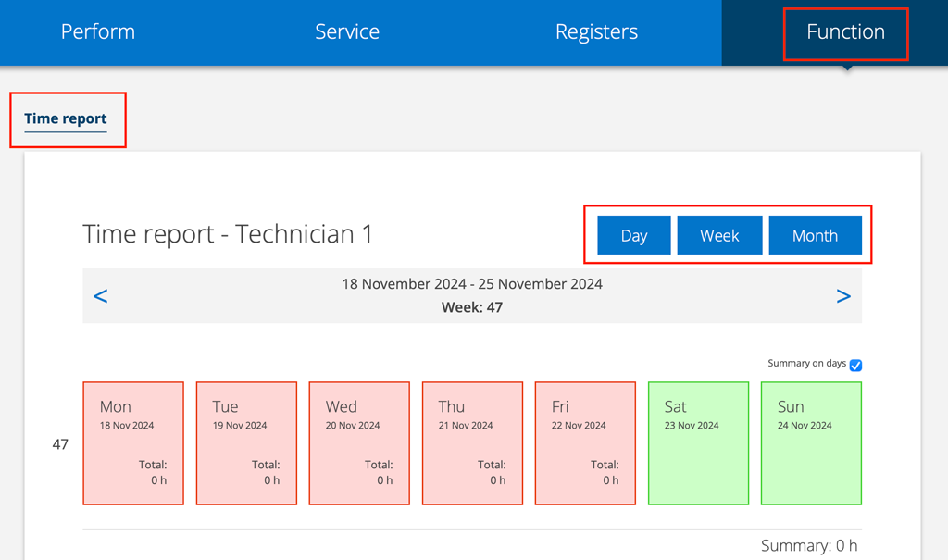Click the Week view button
This screenshot has height=560, width=948.
point(719,235)
